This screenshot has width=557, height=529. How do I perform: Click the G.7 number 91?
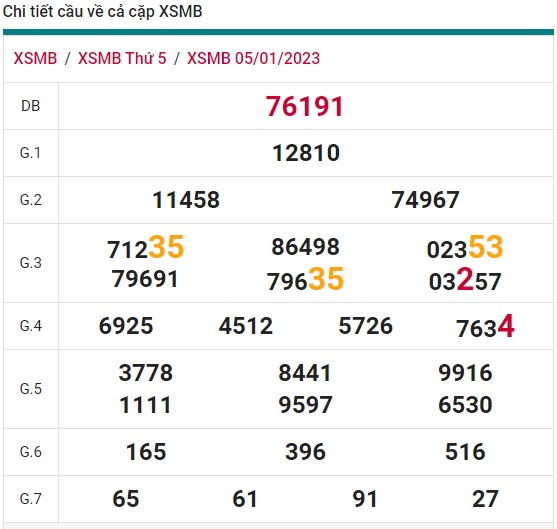pyautogui.click(x=365, y=499)
